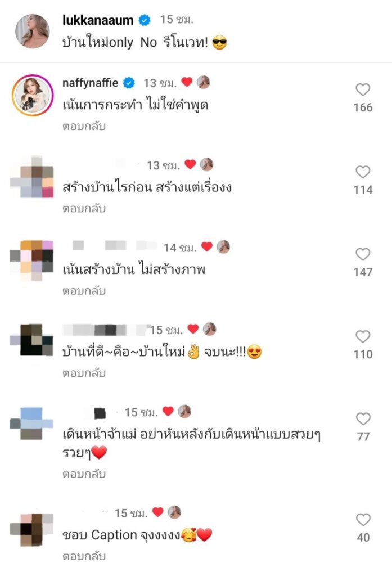Tap heart on comment with 147 likes

(363, 254)
